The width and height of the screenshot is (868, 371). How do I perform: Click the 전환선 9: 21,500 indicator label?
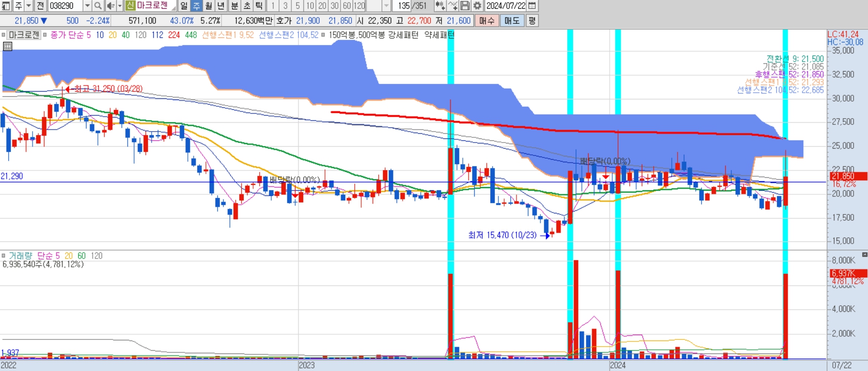pyautogui.click(x=795, y=59)
